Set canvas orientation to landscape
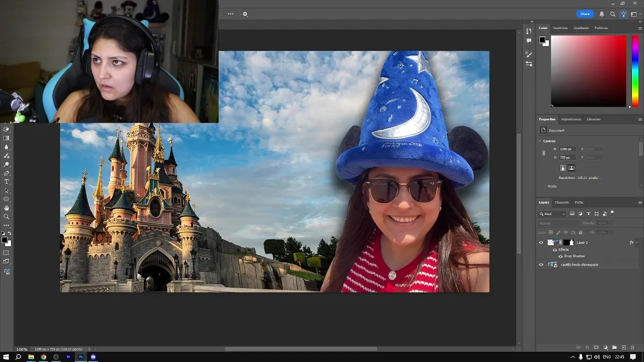 571,168
